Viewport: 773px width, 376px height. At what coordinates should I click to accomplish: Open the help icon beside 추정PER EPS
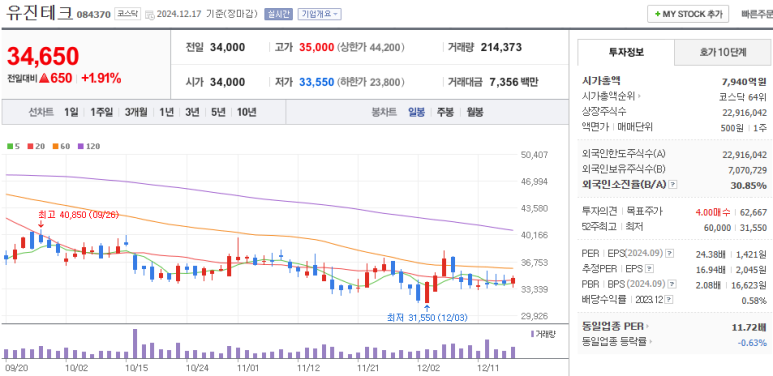tap(650, 269)
